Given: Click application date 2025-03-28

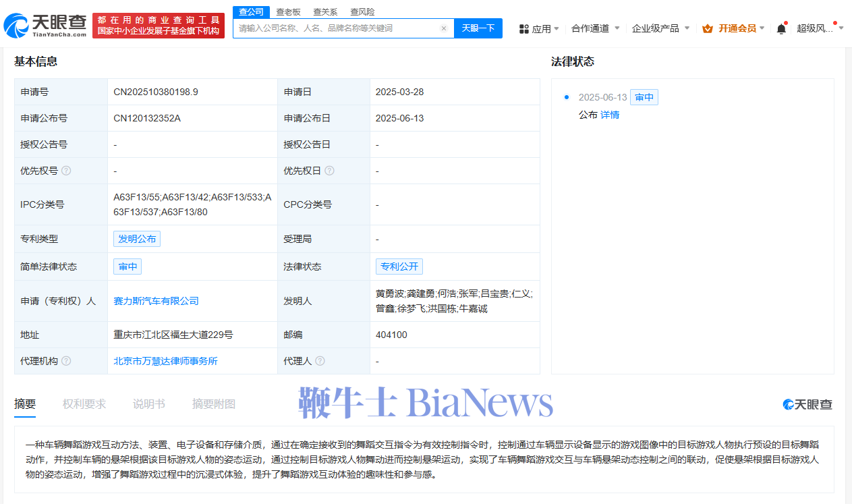Looking at the screenshot, I should coord(400,92).
